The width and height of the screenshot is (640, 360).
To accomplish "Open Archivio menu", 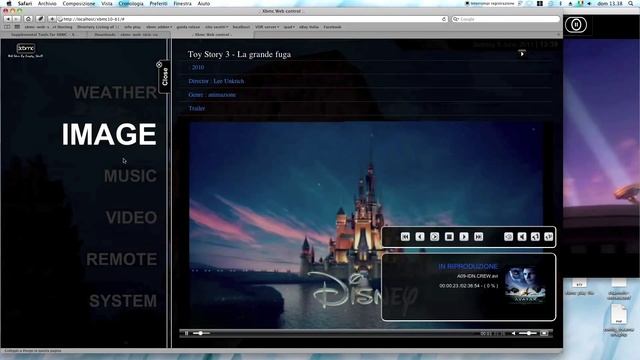I will [x=47, y=3].
